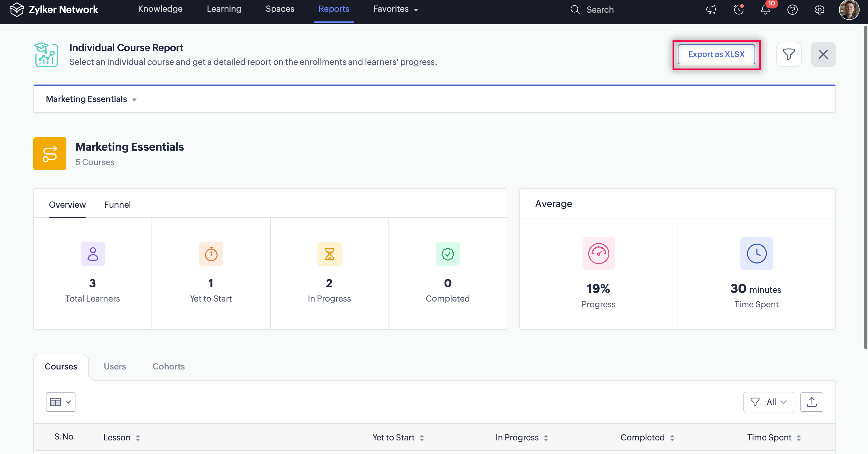Click the recent activity clock icon
The width and height of the screenshot is (868, 454).
(x=738, y=10)
